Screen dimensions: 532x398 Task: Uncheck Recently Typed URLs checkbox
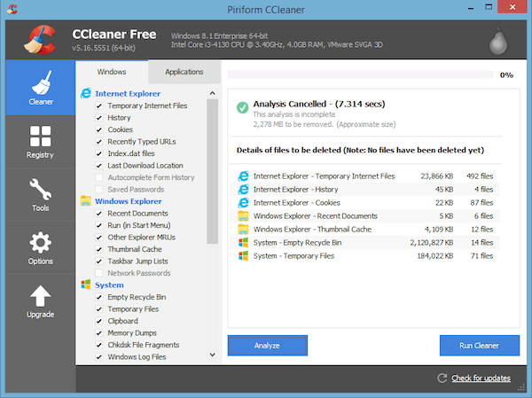pos(99,142)
